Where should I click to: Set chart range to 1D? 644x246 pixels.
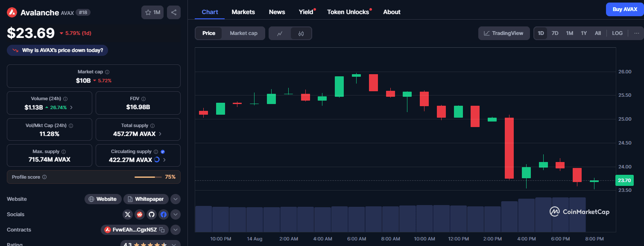coord(541,33)
